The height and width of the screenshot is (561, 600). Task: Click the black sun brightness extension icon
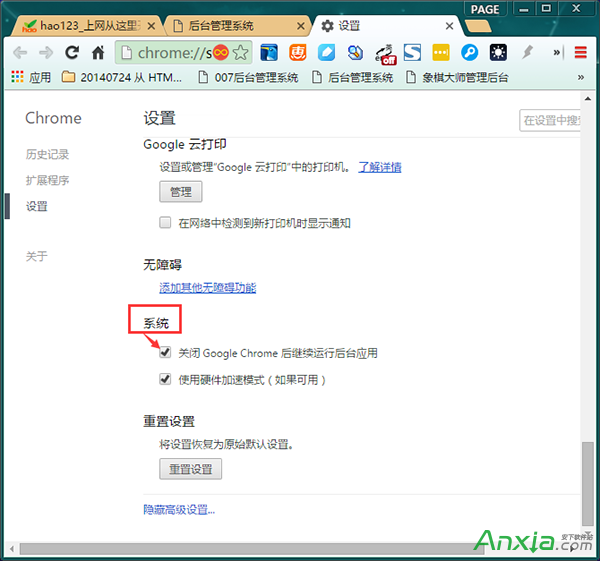(x=498, y=52)
